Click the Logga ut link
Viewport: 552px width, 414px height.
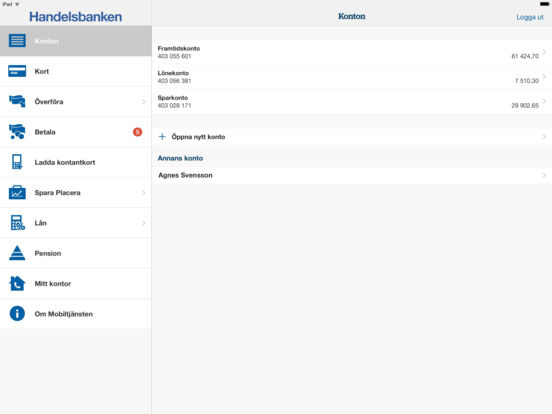[x=530, y=17]
